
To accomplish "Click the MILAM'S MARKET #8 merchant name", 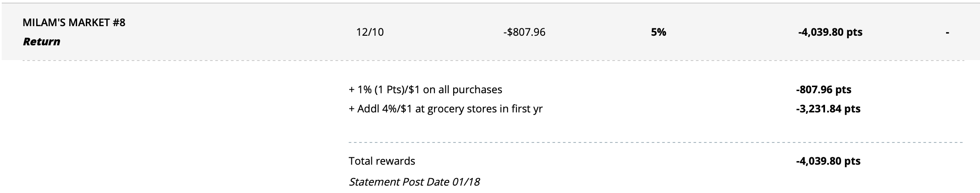I will (74, 22).
